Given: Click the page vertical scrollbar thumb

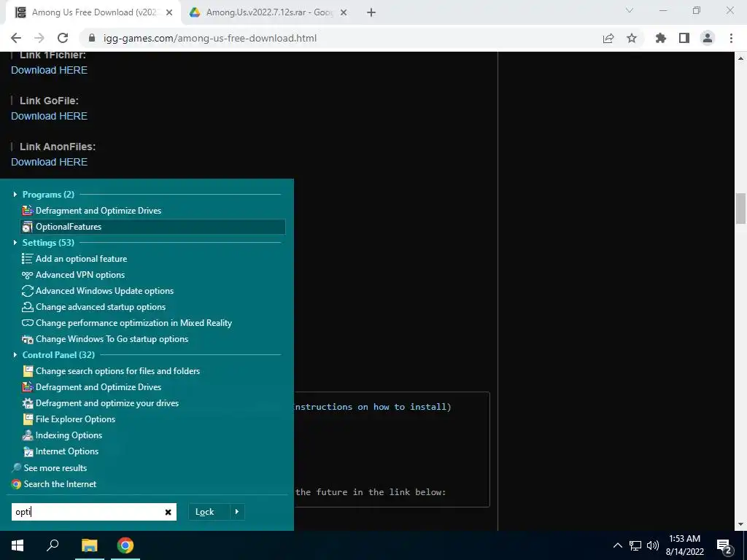Looking at the screenshot, I should (x=740, y=209).
